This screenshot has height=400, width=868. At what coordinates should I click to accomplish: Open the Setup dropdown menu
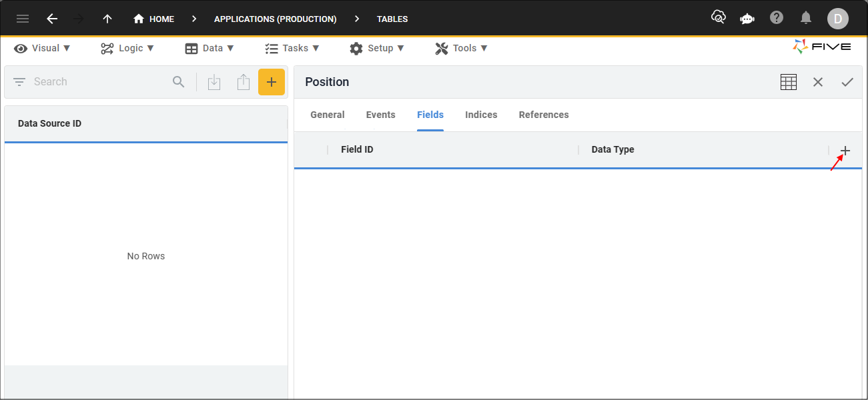(x=378, y=48)
